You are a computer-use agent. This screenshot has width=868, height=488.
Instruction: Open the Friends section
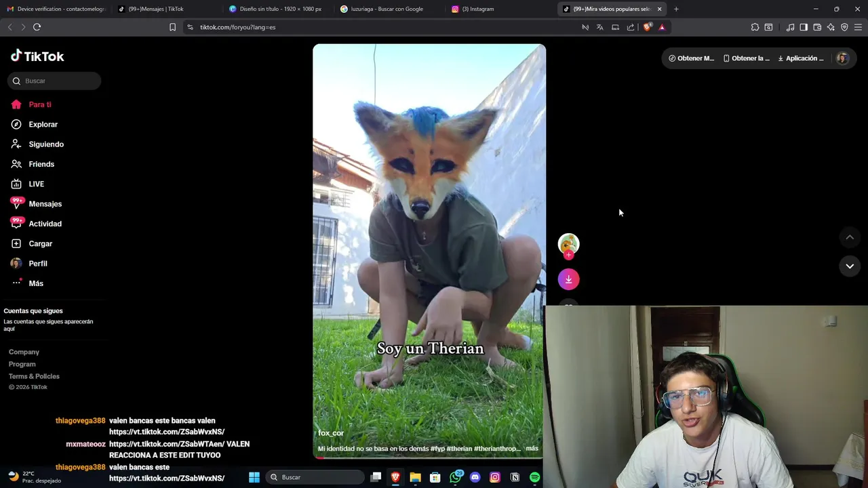(41, 164)
